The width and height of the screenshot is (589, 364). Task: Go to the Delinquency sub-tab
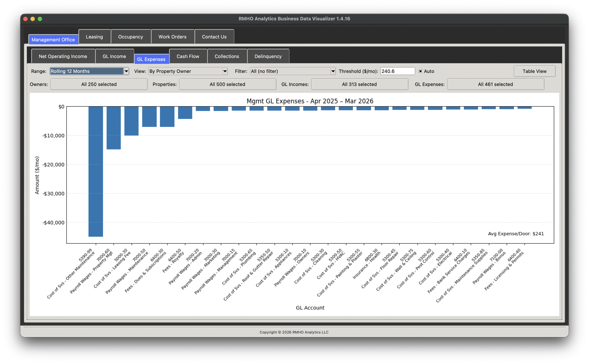[268, 56]
